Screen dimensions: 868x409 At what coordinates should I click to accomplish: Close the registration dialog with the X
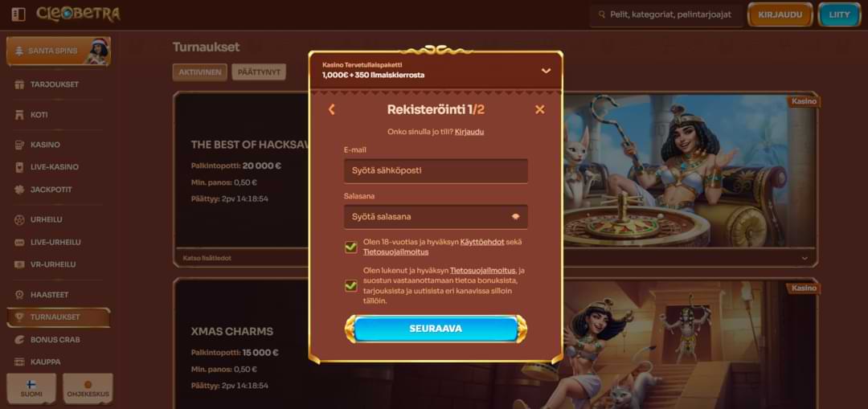[x=540, y=109]
